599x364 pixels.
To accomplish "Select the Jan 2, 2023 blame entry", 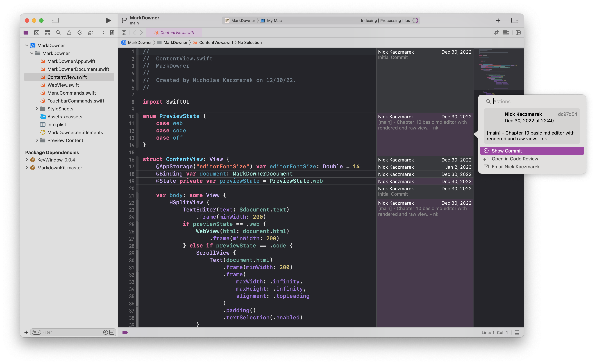I will point(425,167).
